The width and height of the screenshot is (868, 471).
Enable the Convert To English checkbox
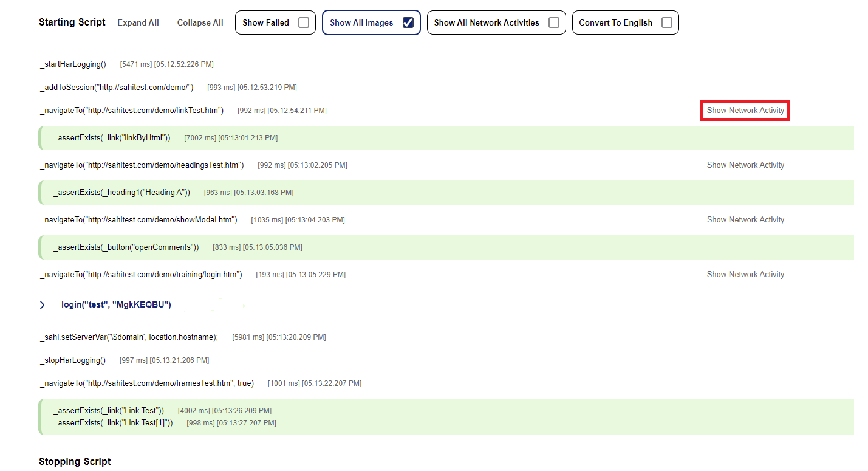666,23
